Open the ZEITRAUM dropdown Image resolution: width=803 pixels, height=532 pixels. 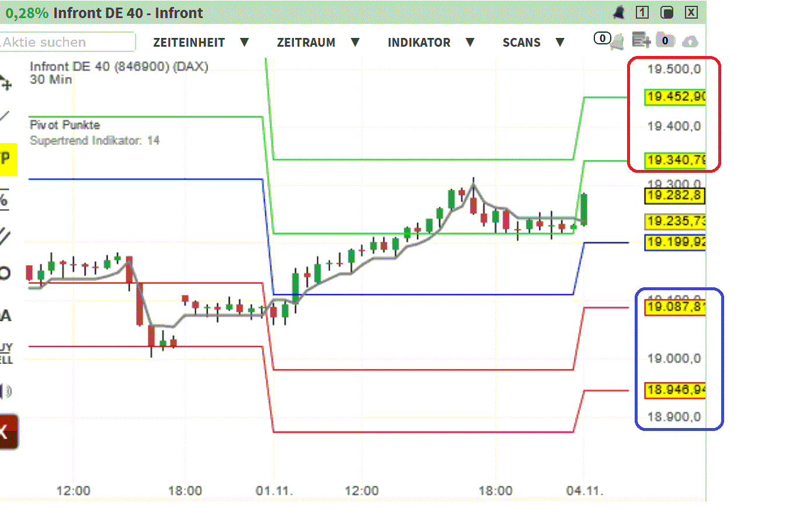pos(306,42)
